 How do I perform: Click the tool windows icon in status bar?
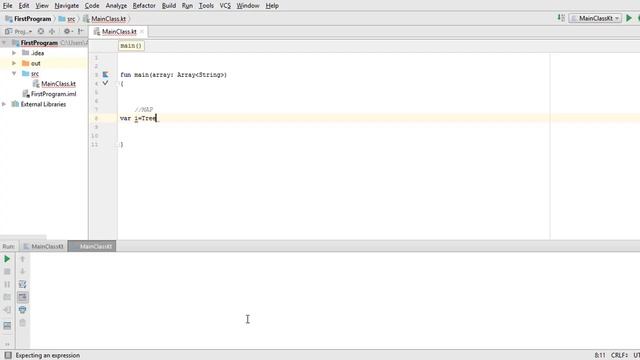point(8,355)
